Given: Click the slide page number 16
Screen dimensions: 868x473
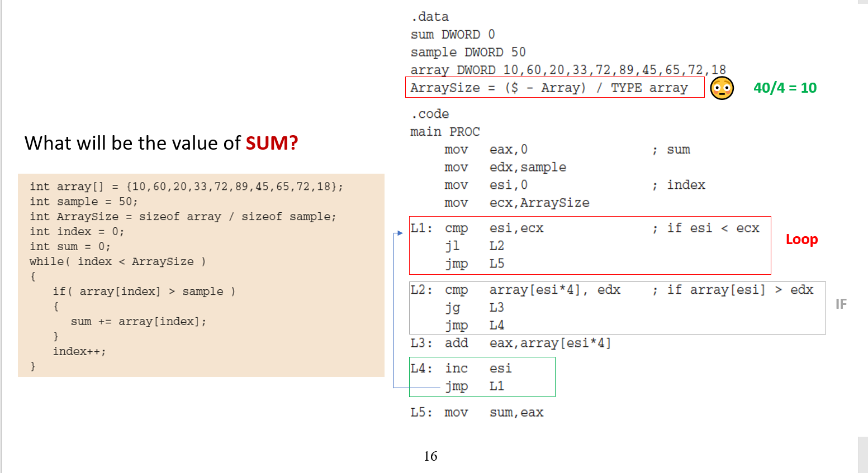Looking at the screenshot, I should click(x=430, y=456).
